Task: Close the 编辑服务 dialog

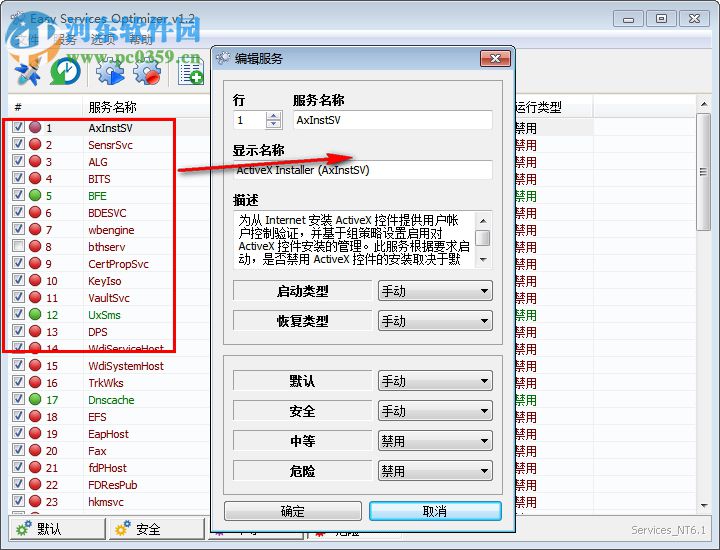Action: point(495,58)
